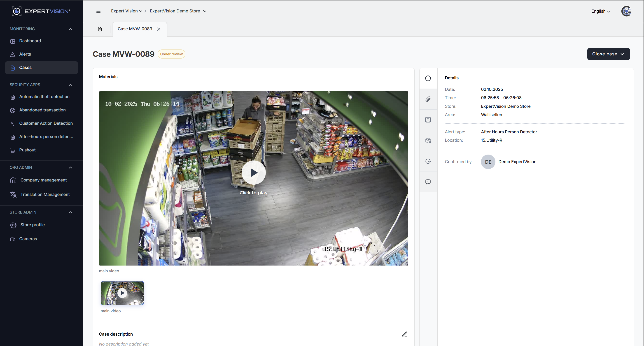Collapse the Security Apps section
The width and height of the screenshot is (644, 346).
click(70, 85)
